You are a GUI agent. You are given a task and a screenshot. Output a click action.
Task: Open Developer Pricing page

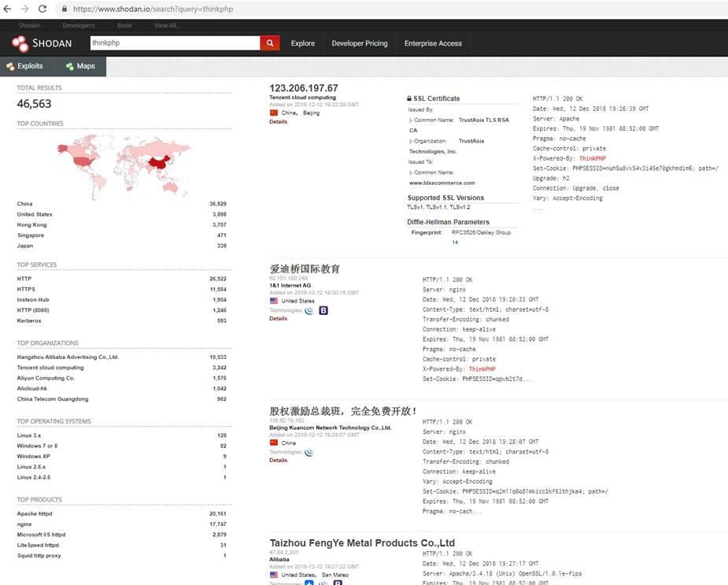360,43
